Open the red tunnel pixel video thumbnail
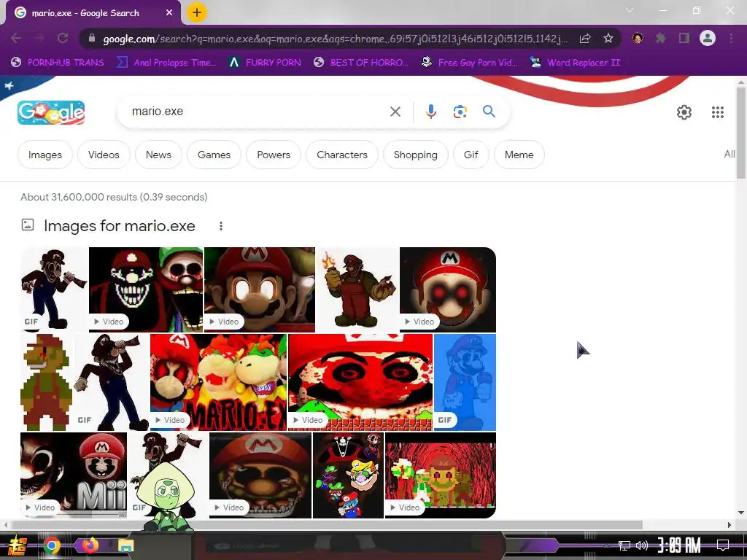 [440, 475]
